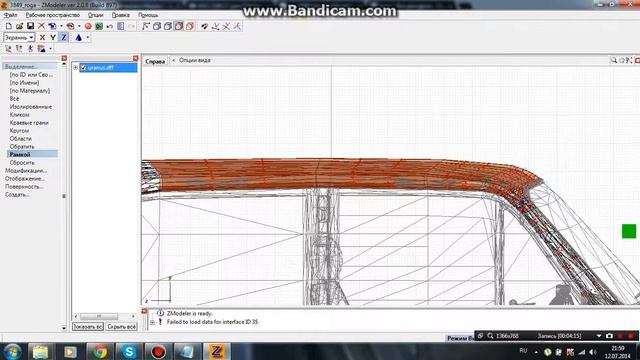Click the last axes toolbar icon
Viewport: 640px width, 360px height.
(237, 26)
